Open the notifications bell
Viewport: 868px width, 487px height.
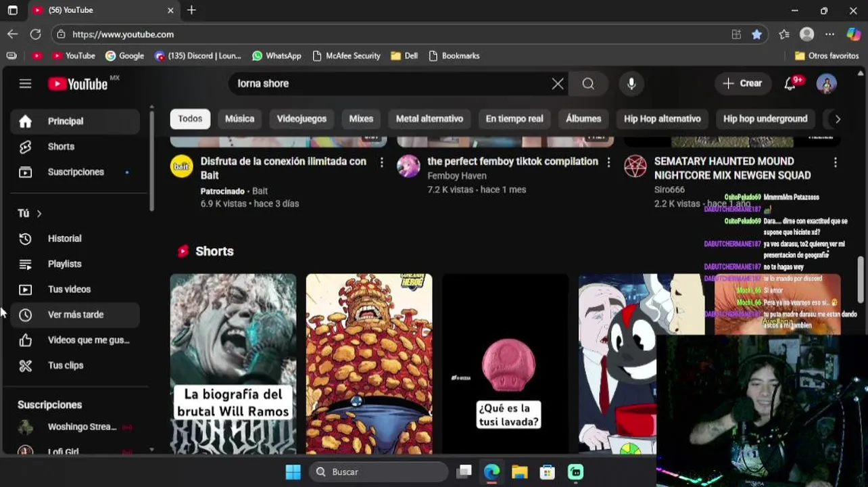(x=790, y=83)
